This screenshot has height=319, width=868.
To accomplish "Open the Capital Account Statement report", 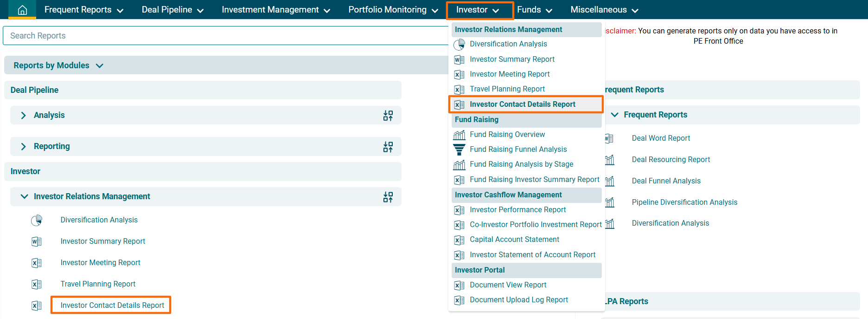I will click(x=514, y=240).
